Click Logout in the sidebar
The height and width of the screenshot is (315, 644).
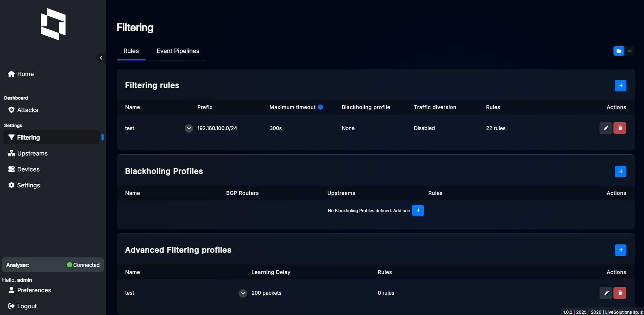(x=22, y=306)
